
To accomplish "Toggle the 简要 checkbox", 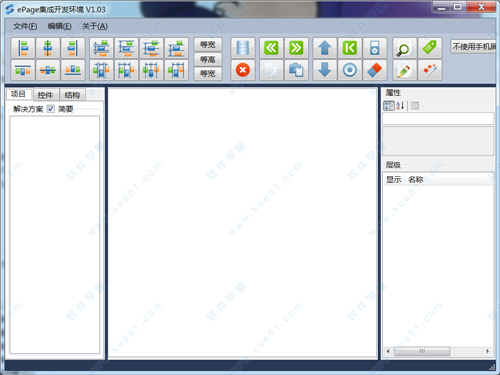I will point(51,109).
